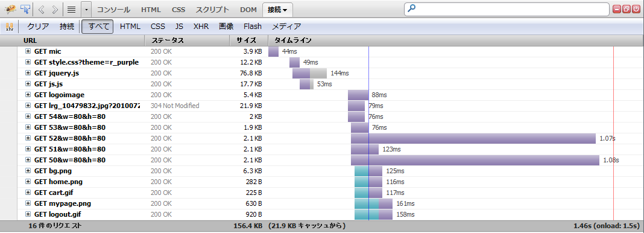This screenshot has width=644, height=233.
Task: Click the long 1.08s timeline bar
Action: (x=475, y=160)
